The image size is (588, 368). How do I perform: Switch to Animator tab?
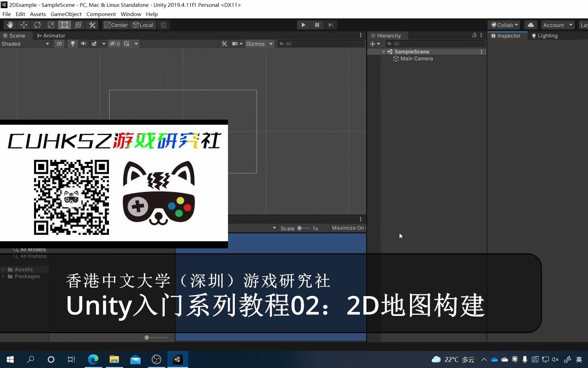click(x=51, y=35)
